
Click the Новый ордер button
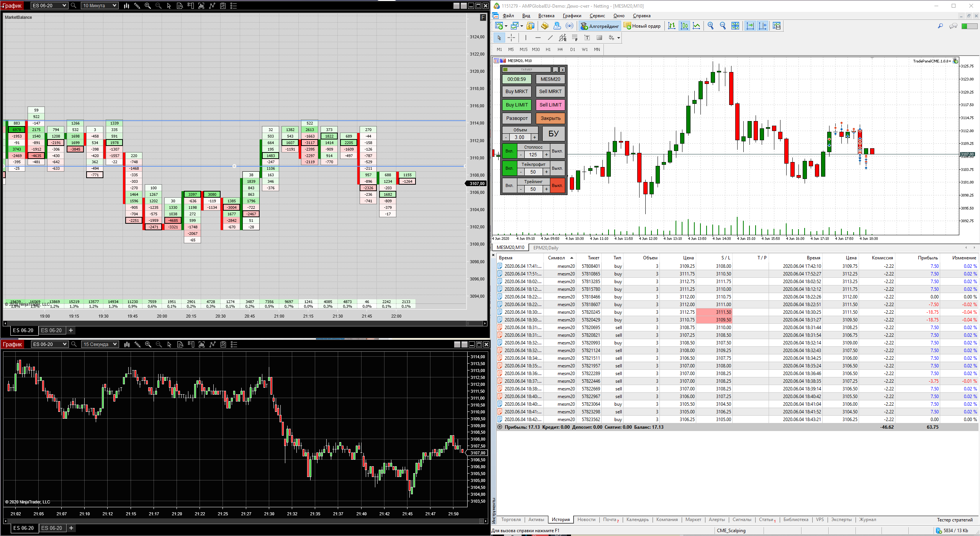(642, 26)
